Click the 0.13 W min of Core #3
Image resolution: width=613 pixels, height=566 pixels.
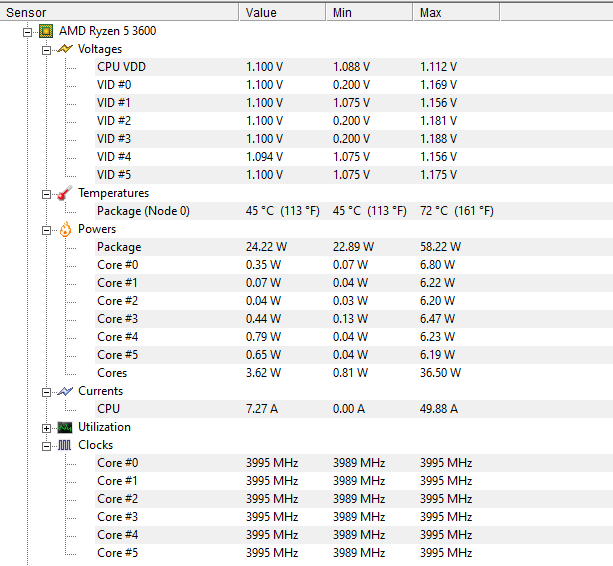click(x=350, y=319)
